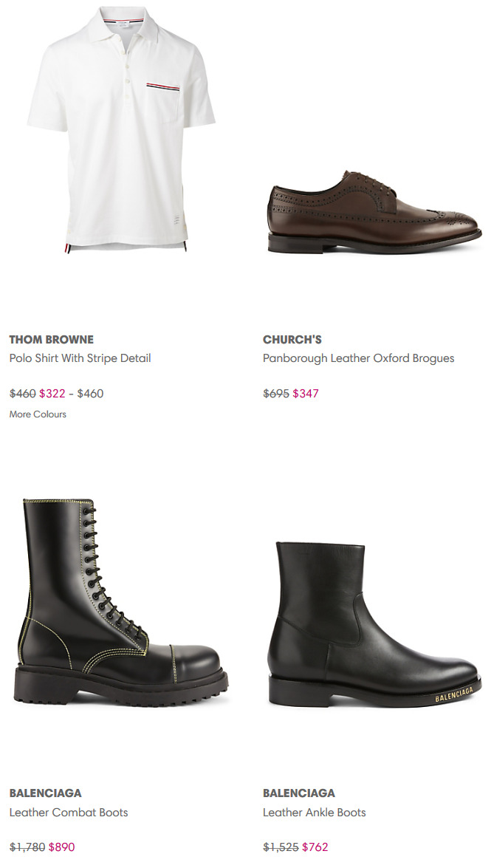
Task: Click the THOM BROWNE brand name
Action: pyautogui.click(x=52, y=339)
